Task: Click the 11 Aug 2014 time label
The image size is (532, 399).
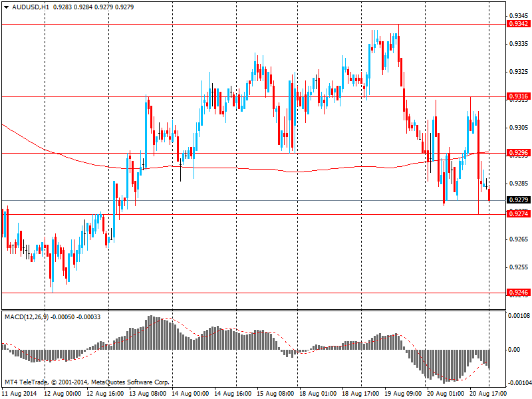Action: coord(20,394)
